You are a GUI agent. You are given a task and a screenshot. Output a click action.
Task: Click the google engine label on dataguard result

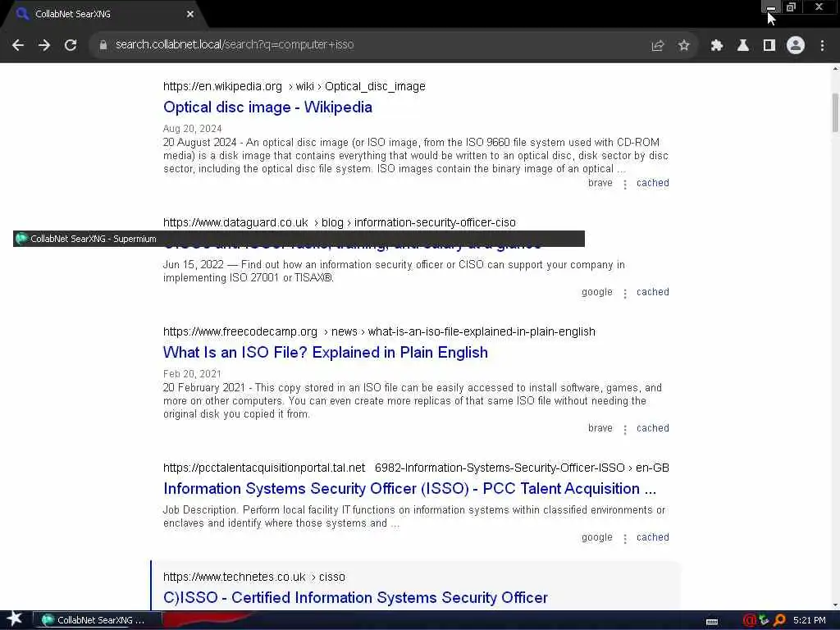[597, 292]
